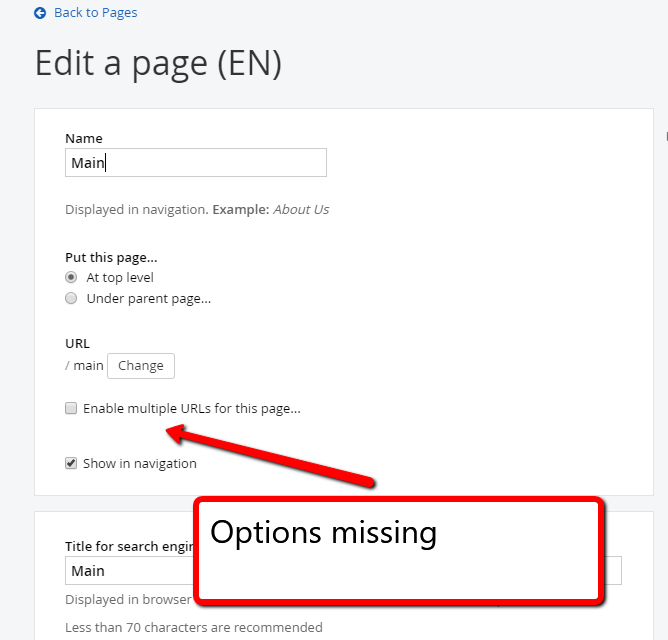Click the Edit a page (EN) heading

pyautogui.click(x=158, y=64)
